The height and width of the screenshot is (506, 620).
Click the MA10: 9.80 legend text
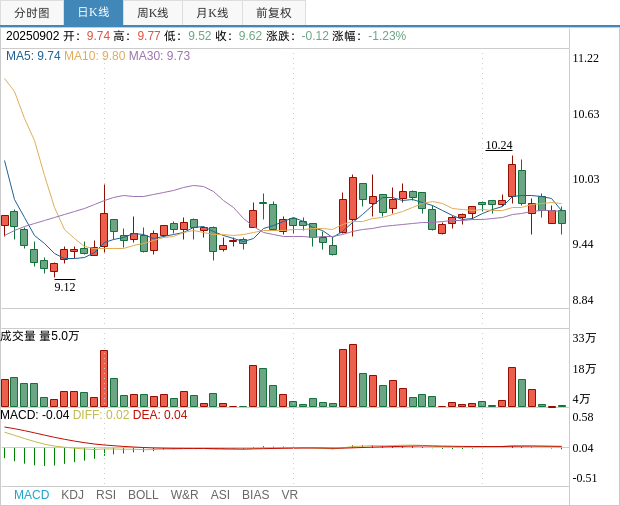[x=95, y=56]
